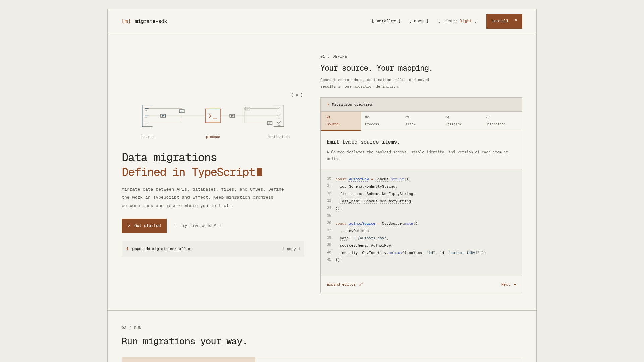Click authorSource identifier on line 36
This screenshot has height=362, width=644.
click(x=362, y=224)
